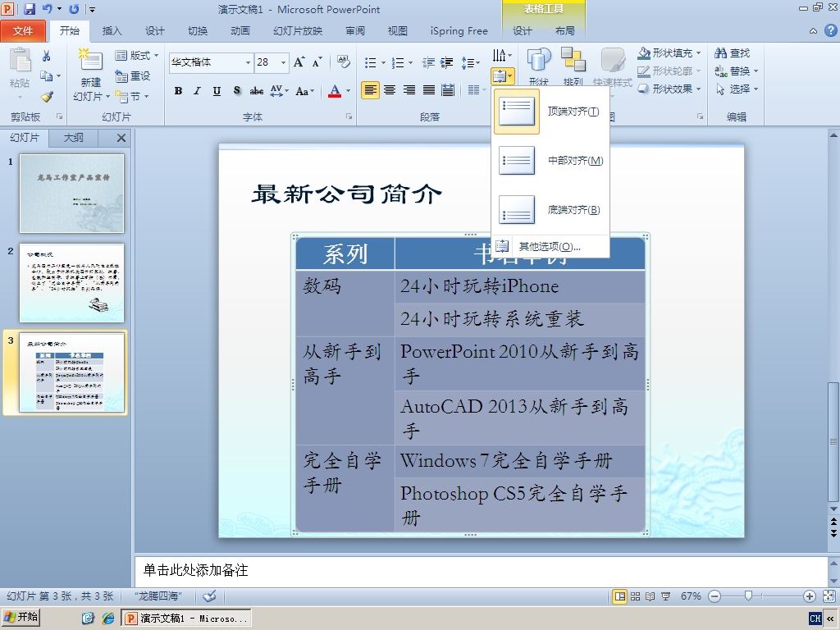Click the Cut scissors icon

click(47, 56)
